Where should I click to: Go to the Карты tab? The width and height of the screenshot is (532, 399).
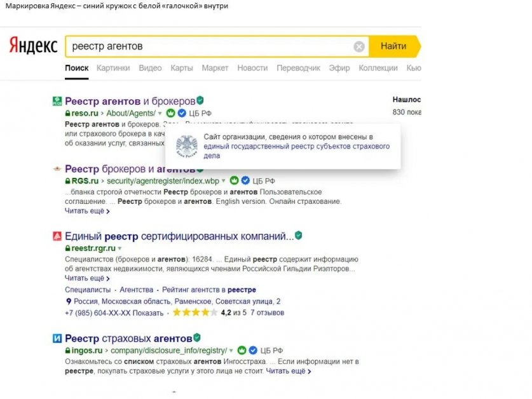[182, 68]
